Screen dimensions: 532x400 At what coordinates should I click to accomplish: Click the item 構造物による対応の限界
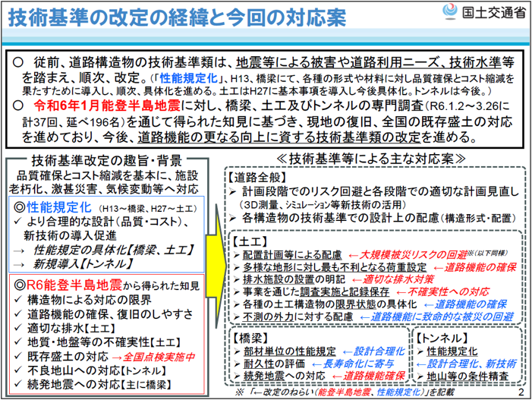pyautogui.click(x=89, y=300)
